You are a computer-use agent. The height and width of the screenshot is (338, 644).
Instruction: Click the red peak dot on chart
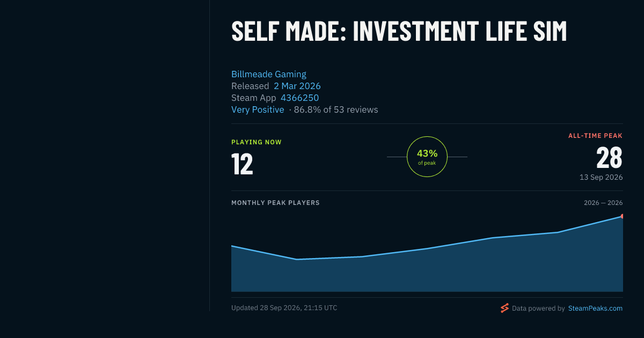point(622,216)
